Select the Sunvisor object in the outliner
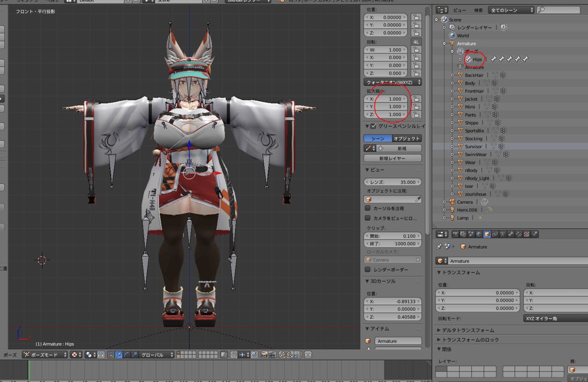The image size is (588, 382). [473, 146]
